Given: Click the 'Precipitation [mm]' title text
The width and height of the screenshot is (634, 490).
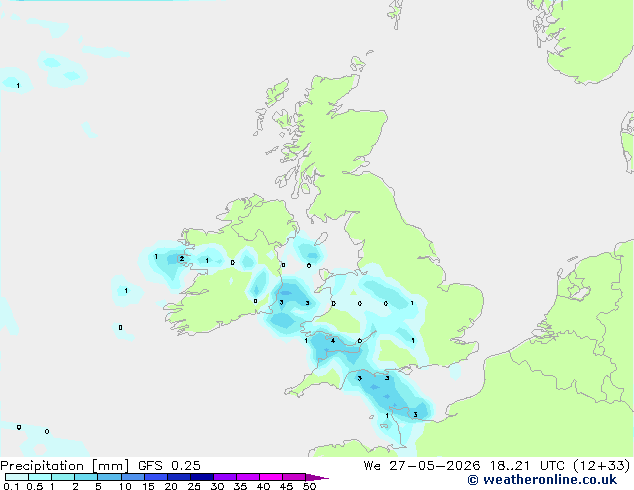Looking at the screenshot, I should pos(64,466).
